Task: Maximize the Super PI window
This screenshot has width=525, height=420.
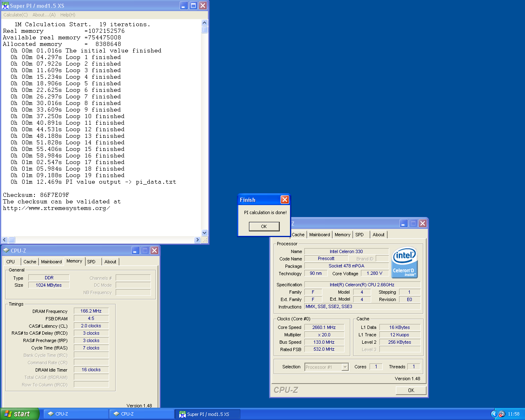Action: [193, 6]
